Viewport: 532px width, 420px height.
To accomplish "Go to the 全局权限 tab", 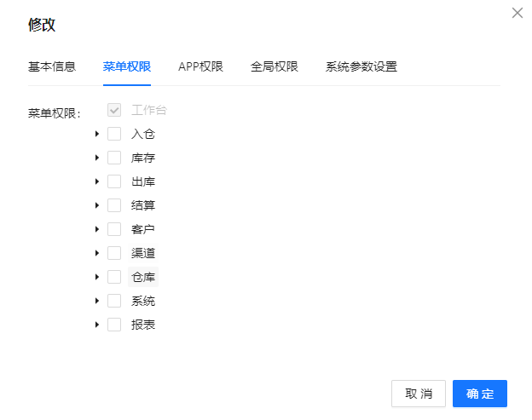I will click(x=274, y=66).
